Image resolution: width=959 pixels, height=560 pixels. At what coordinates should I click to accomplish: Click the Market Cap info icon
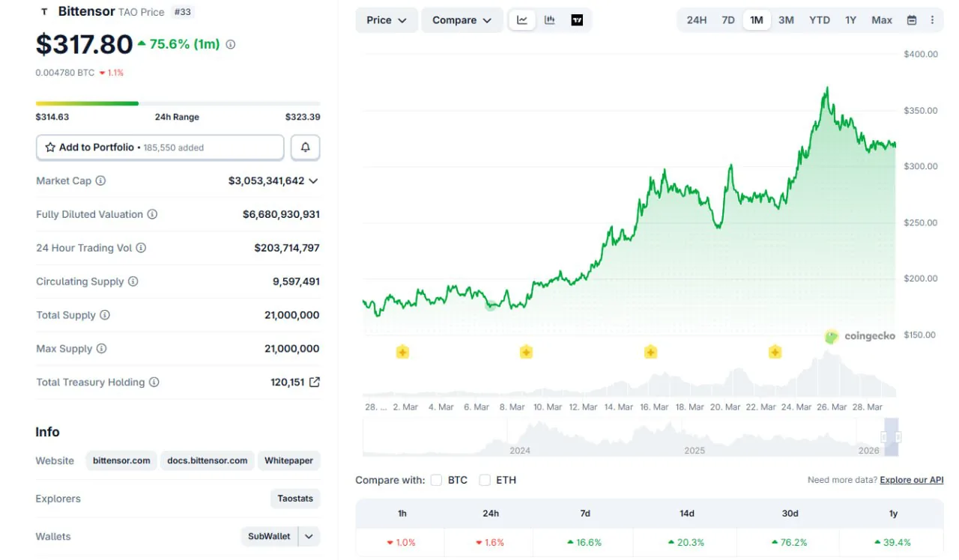[x=99, y=180]
